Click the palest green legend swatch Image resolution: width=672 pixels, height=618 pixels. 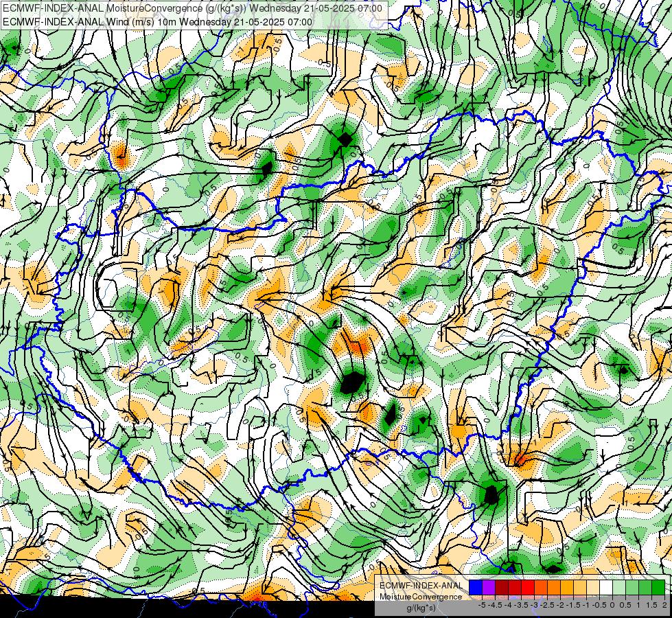(619, 587)
